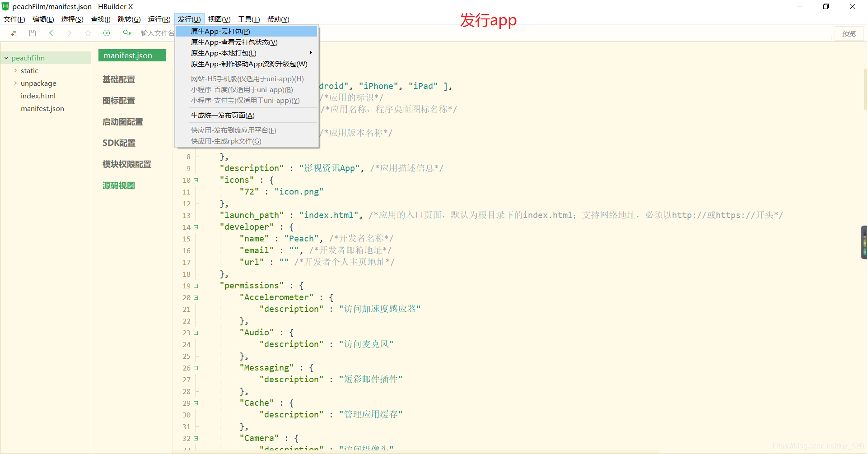
Task: Collapse the Messaging fold at line 26
Action: click(196, 368)
